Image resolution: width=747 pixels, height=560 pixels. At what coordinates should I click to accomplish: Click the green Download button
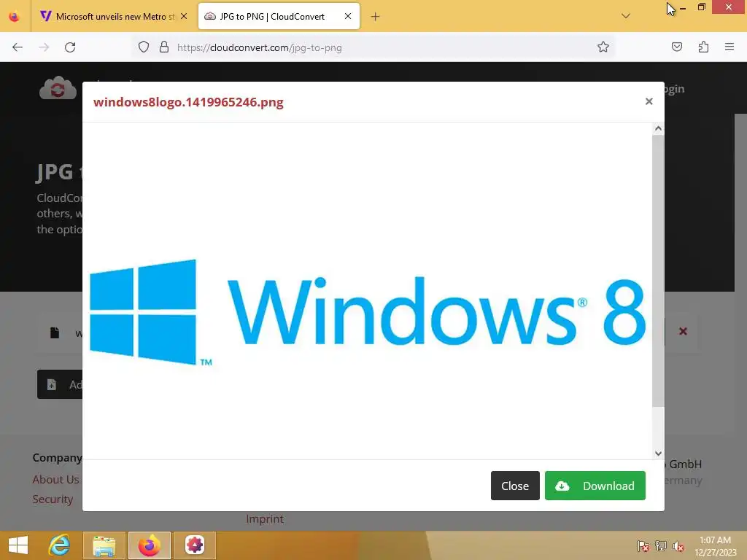595,486
